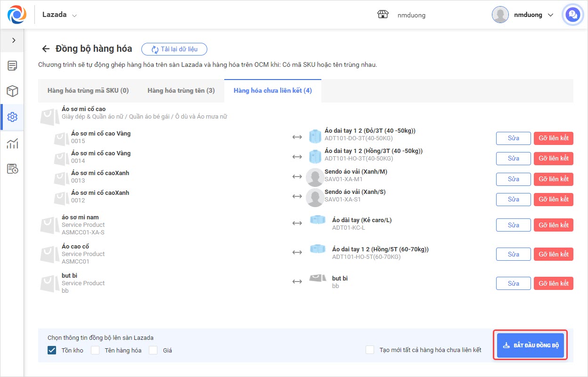
Task: Click the back arrow beside Đồng bộ hàng hóa
Action: 46,49
